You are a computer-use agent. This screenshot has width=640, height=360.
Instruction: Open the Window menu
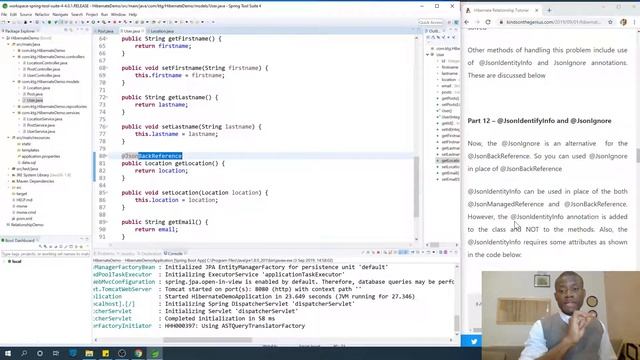tap(118, 14)
